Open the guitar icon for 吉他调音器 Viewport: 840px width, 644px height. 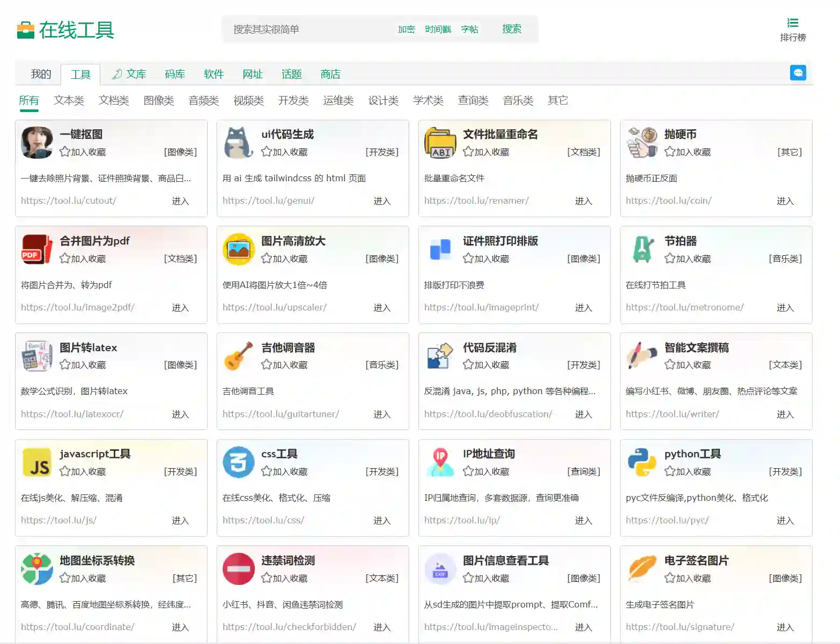click(238, 356)
